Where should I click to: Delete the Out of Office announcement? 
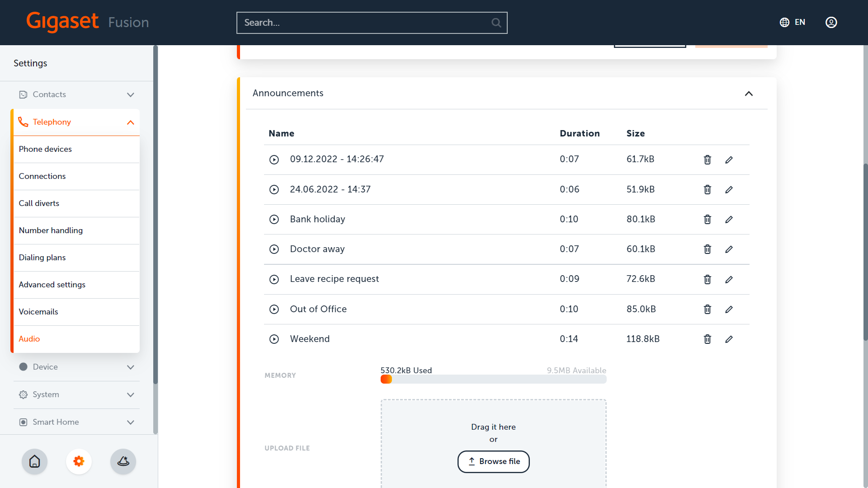[708, 310]
